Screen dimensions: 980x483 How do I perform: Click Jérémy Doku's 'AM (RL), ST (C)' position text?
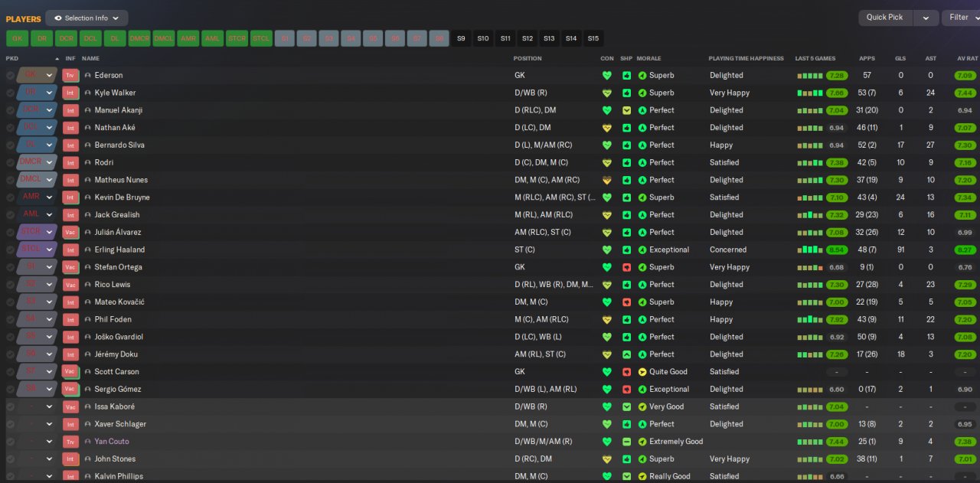(541, 354)
